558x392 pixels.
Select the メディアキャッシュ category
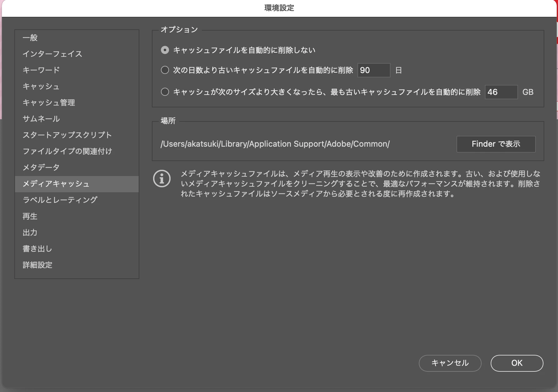coord(77,184)
